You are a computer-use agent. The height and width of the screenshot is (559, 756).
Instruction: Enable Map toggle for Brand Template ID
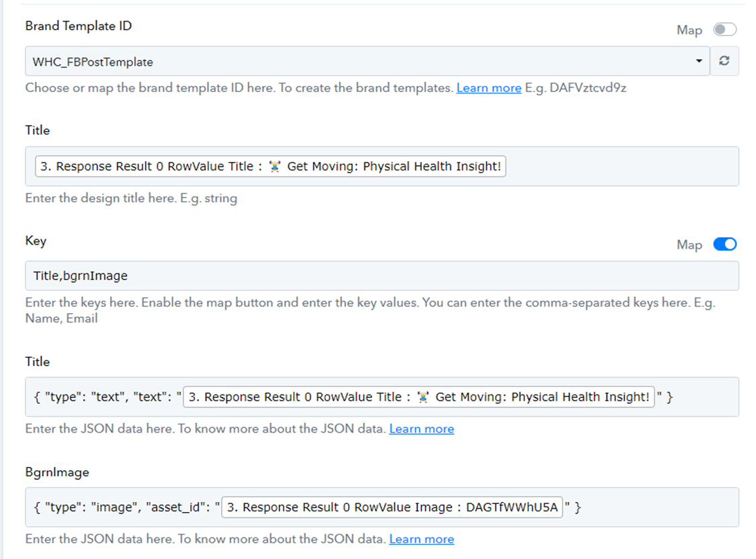click(724, 30)
